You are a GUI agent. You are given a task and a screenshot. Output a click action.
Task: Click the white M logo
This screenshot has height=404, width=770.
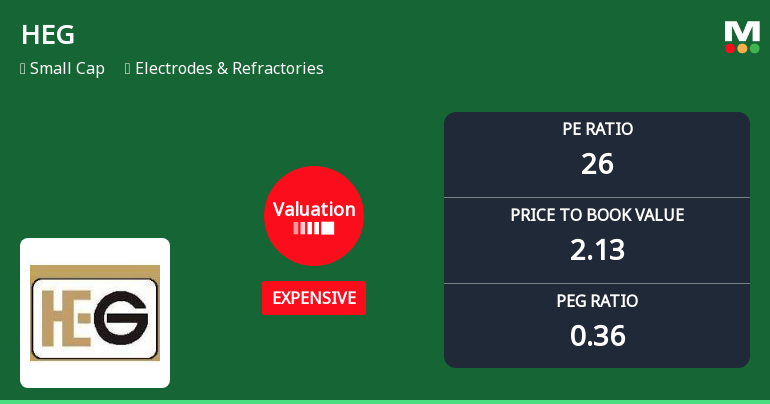742,31
